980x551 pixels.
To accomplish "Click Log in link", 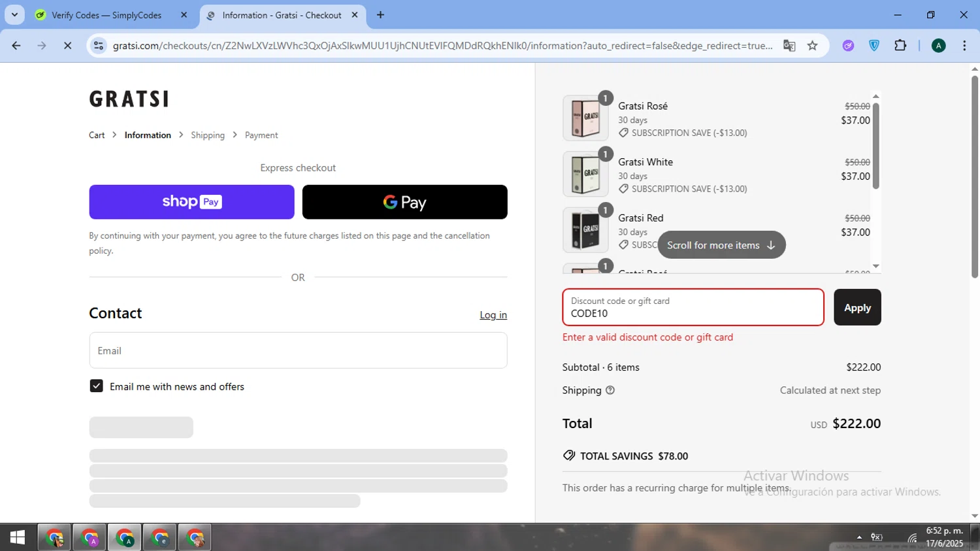I will point(493,315).
